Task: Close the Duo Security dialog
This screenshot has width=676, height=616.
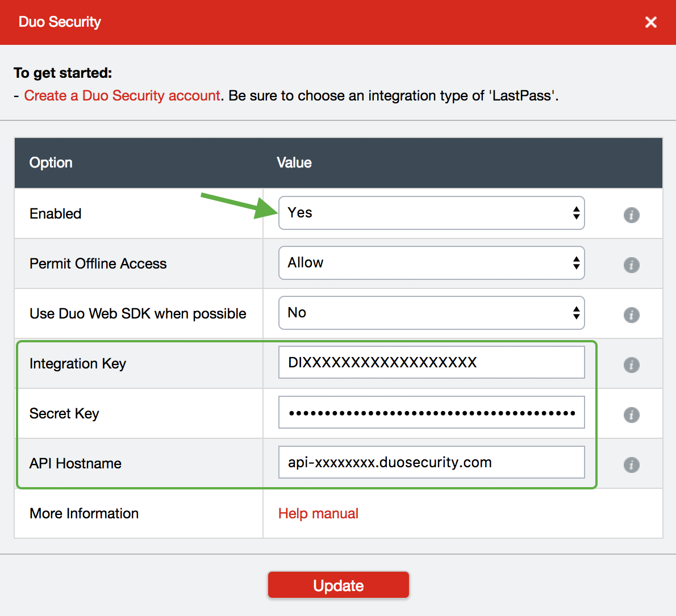Action: (x=650, y=22)
